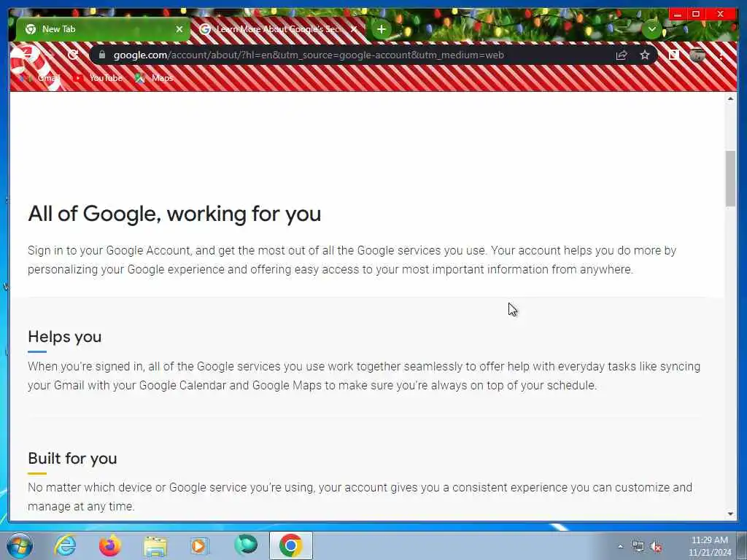Click the scrollbar down arrow
Viewport: 747px width, 560px height.
730,514
